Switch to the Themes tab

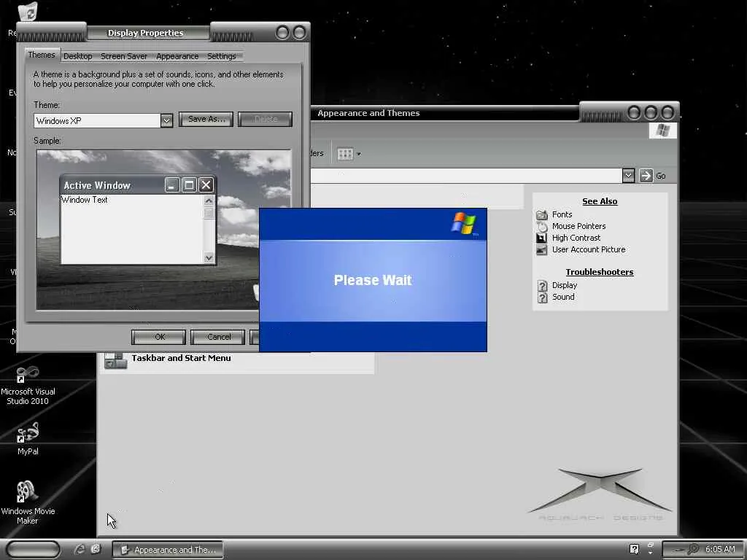(x=42, y=55)
